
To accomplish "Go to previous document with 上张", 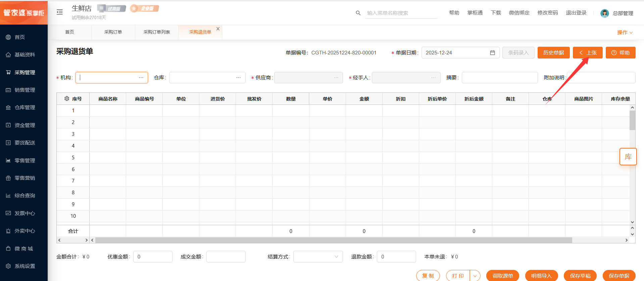I will coord(587,53).
